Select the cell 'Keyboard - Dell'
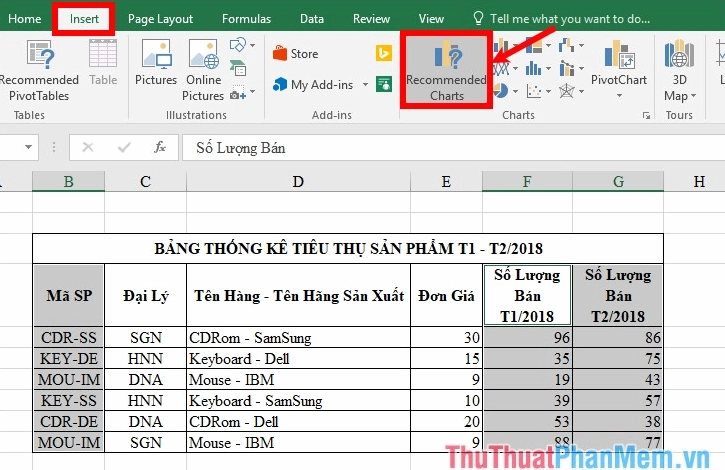The height and width of the screenshot is (470, 725). (298, 359)
